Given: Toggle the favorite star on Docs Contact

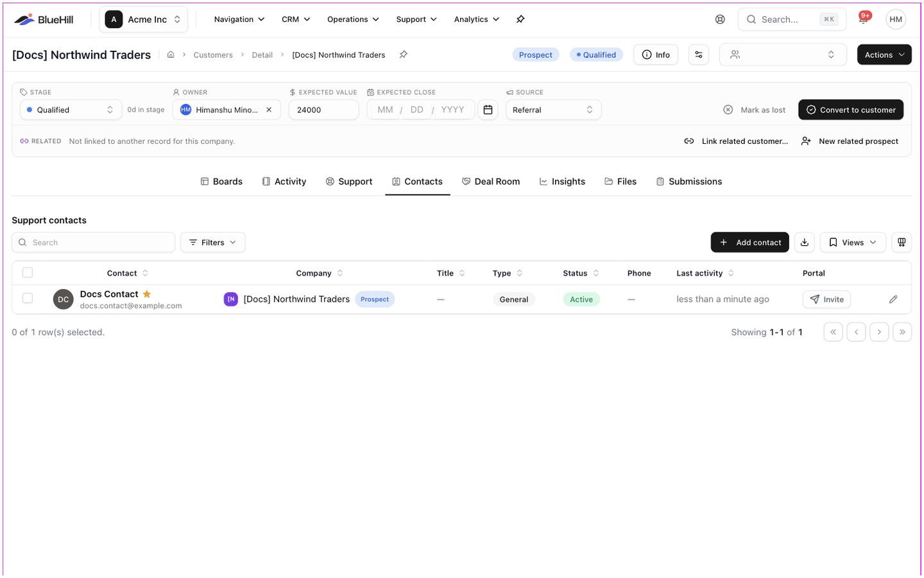Looking at the screenshot, I should tap(147, 294).
